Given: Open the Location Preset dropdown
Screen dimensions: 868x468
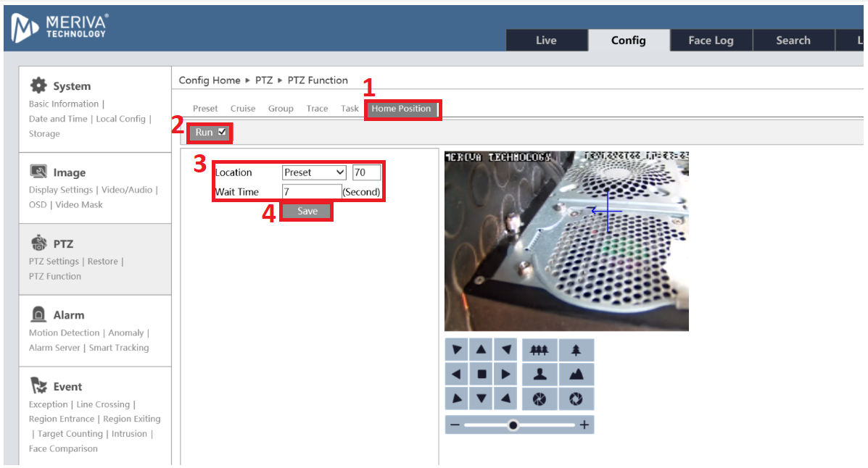Looking at the screenshot, I should [314, 172].
